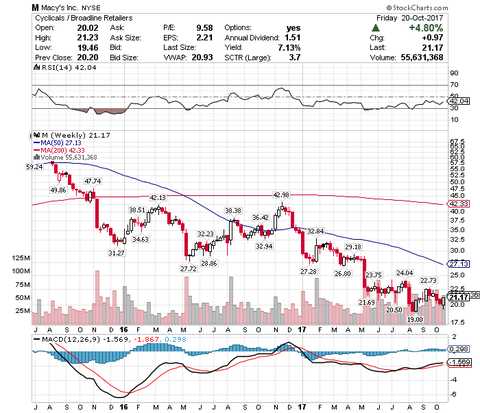Click the green up-arrow change indicator
The width and height of the screenshot is (480, 413).
click(x=376, y=28)
